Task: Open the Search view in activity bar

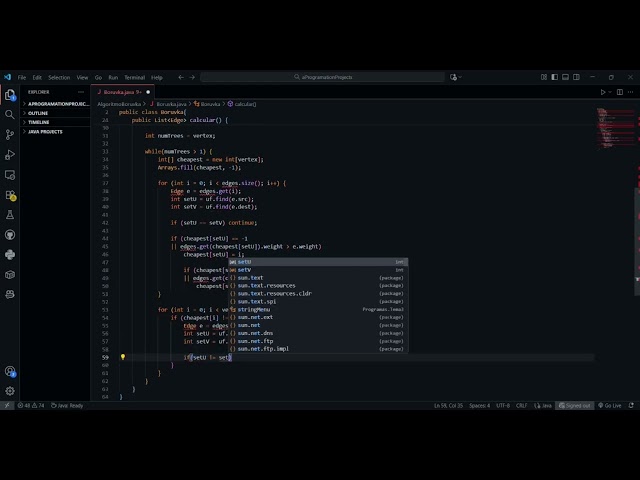Action: click(10, 115)
